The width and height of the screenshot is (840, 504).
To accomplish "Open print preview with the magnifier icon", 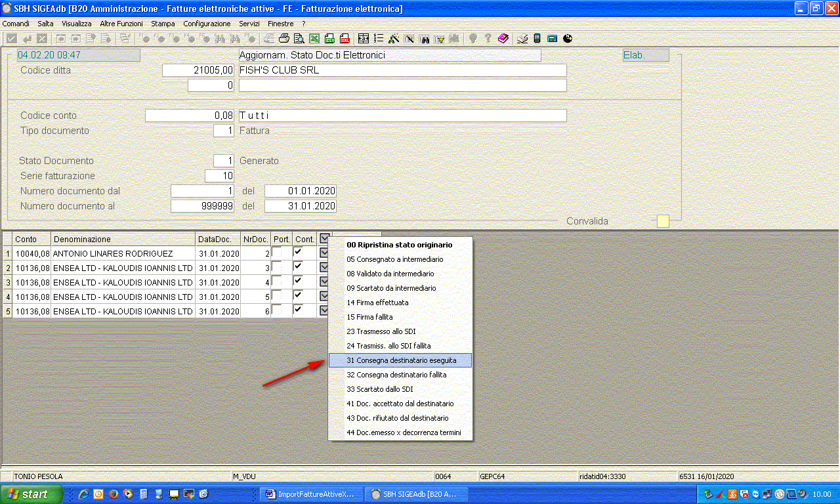I will (x=299, y=39).
